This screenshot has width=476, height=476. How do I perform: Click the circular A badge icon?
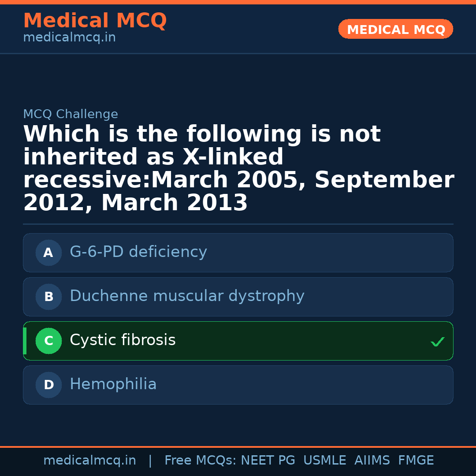pos(48,253)
